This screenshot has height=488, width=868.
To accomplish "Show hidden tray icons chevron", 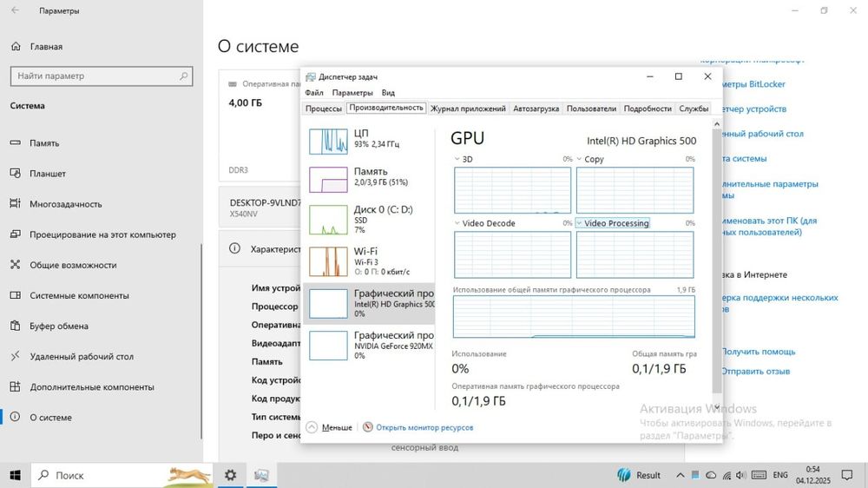I will click(681, 475).
